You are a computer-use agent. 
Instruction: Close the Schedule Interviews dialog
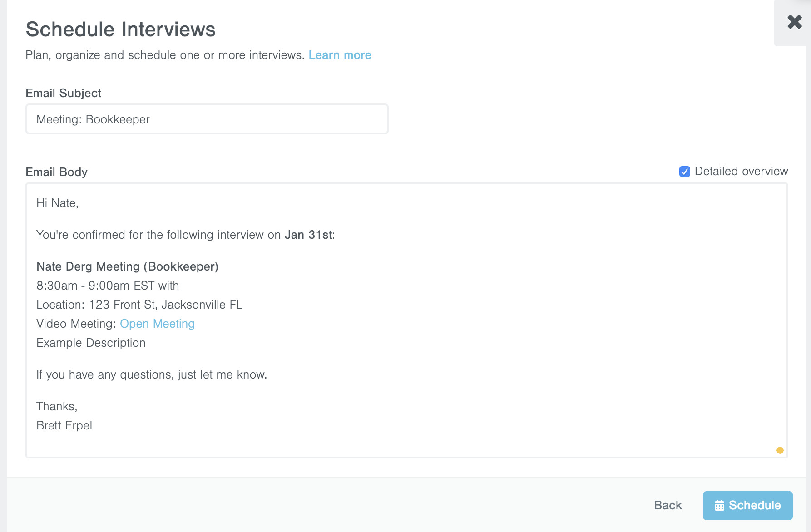(x=794, y=22)
